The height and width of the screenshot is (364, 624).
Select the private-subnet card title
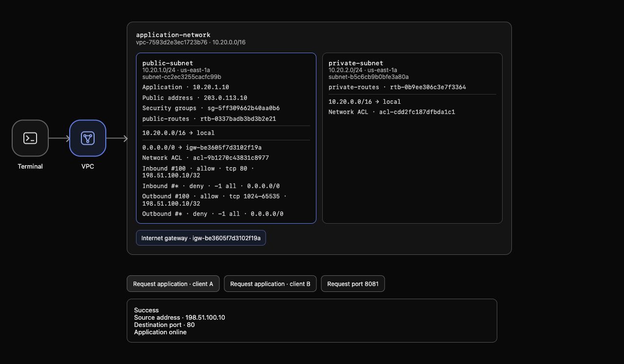356,63
